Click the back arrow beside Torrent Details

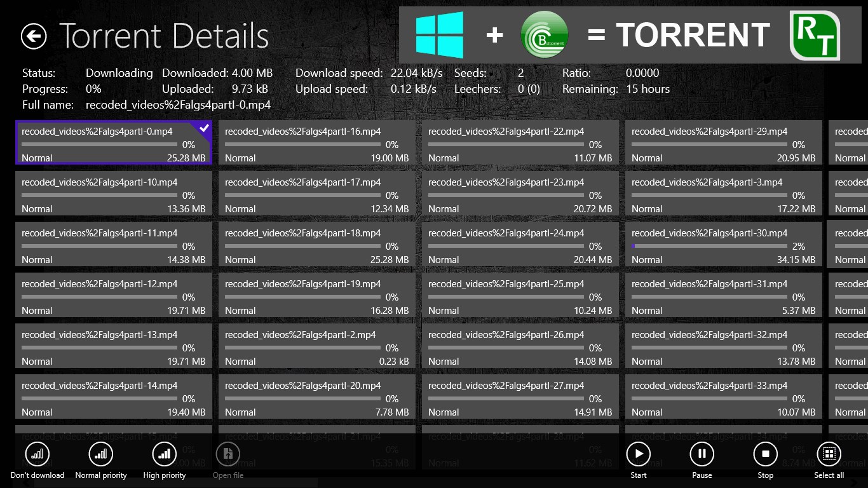pyautogui.click(x=34, y=36)
